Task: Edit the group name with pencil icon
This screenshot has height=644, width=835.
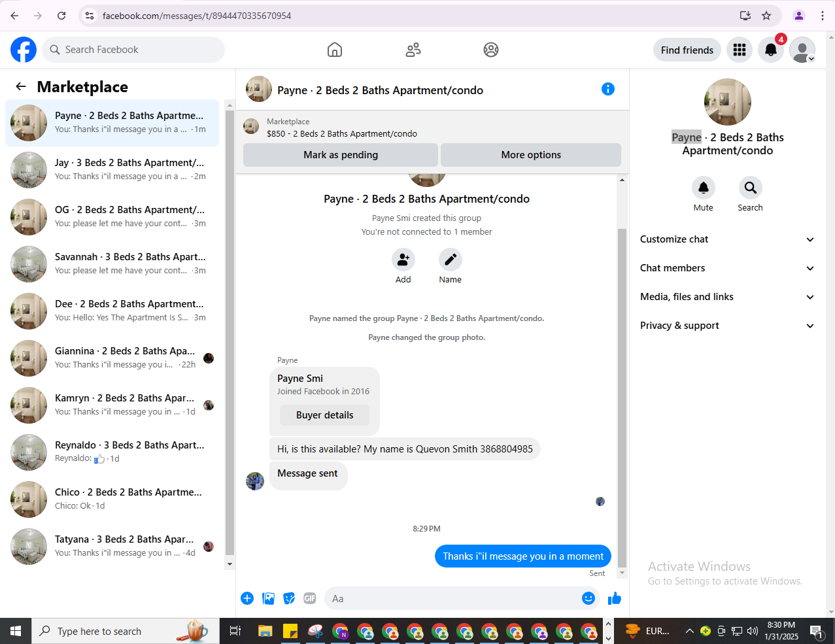Action: pos(451,260)
